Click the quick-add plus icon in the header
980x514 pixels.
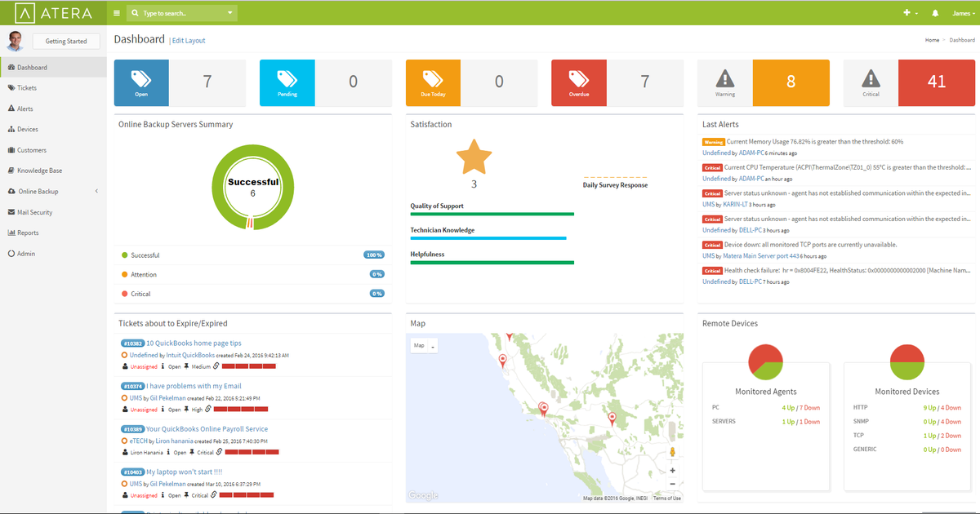point(907,12)
